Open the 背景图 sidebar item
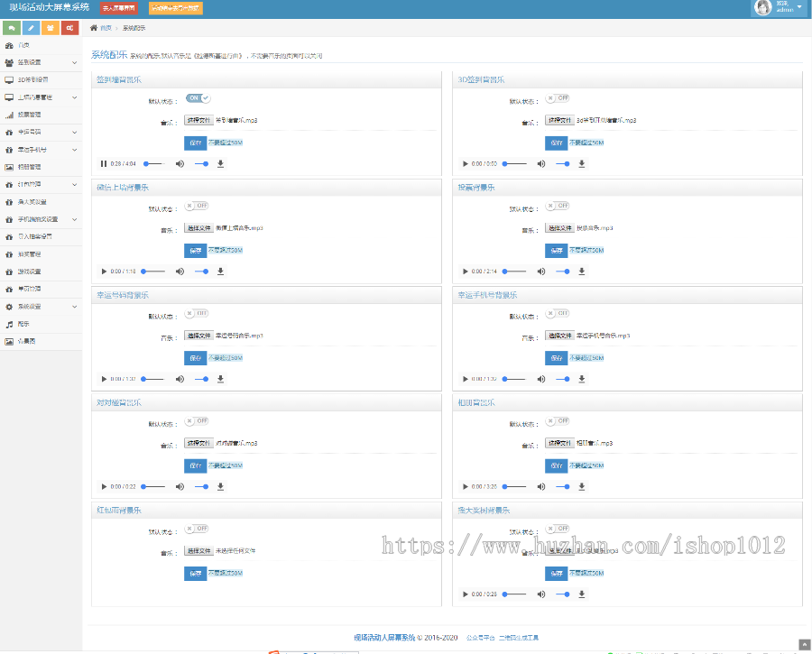The image size is (812, 654). 41,342
